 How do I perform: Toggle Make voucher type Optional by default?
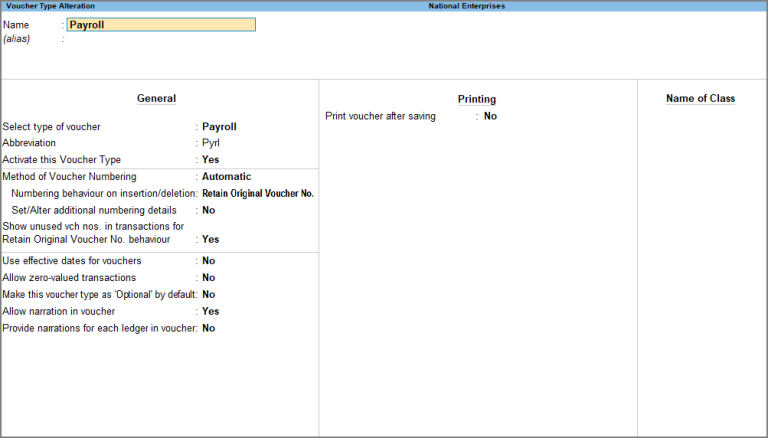[208, 294]
